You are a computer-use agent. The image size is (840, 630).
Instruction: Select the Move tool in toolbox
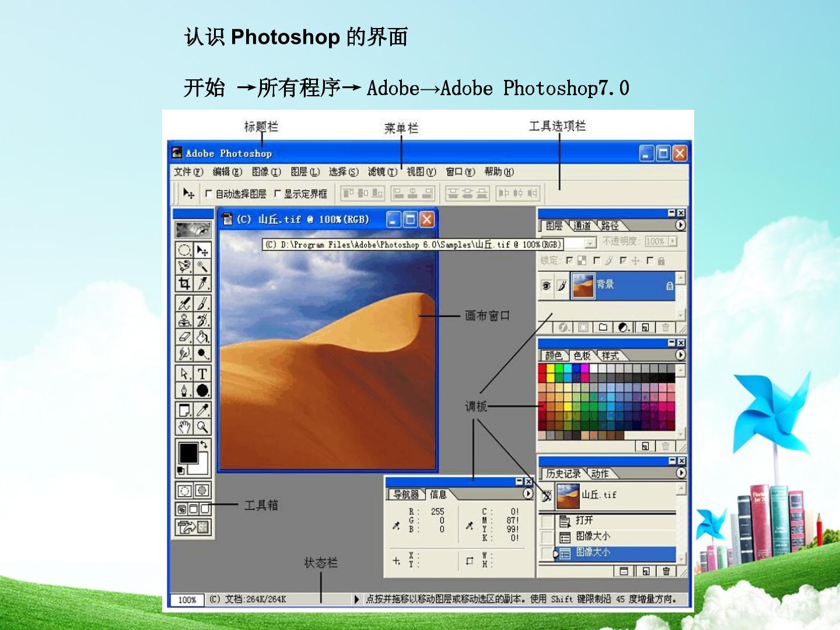pyautogui.click(x=202, y=250)
